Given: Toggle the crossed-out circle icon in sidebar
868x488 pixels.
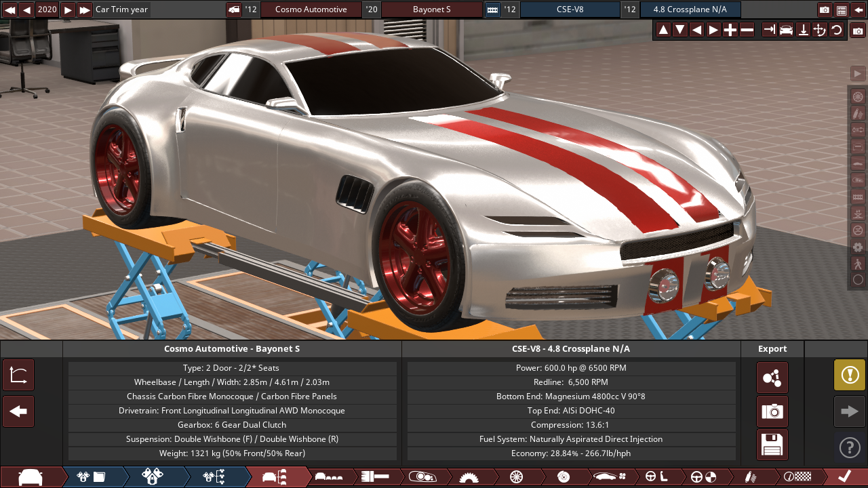Looking at the screenshot, I should [x=858, y=230].
